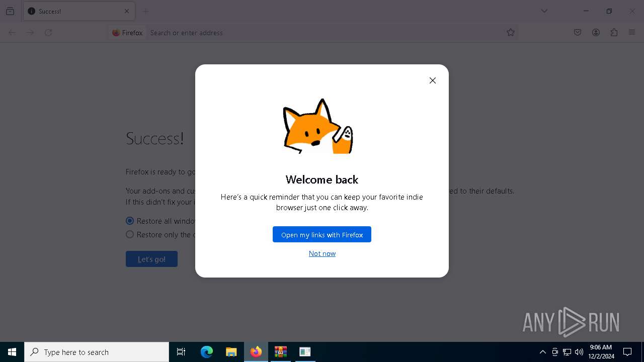The width and height of the screenshot is (644, 362).
Task: Click the Meet Now tray icon
Action: [x=555, y=352]
